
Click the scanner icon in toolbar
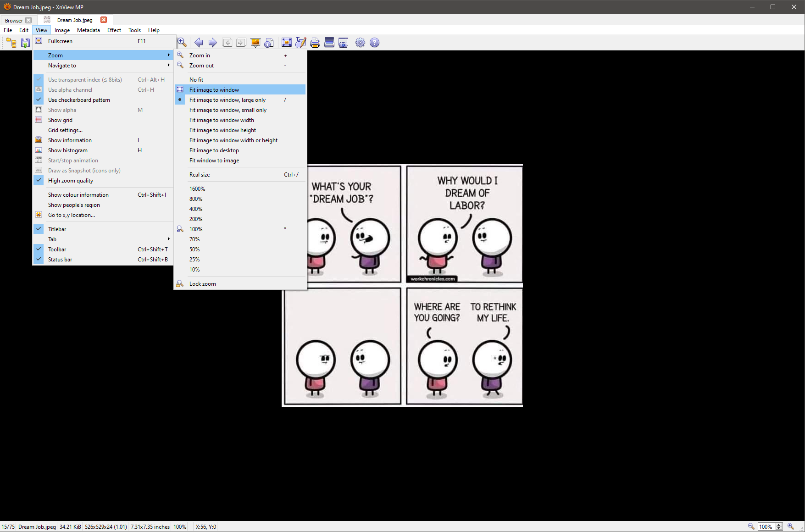click(x=329, y=43)
